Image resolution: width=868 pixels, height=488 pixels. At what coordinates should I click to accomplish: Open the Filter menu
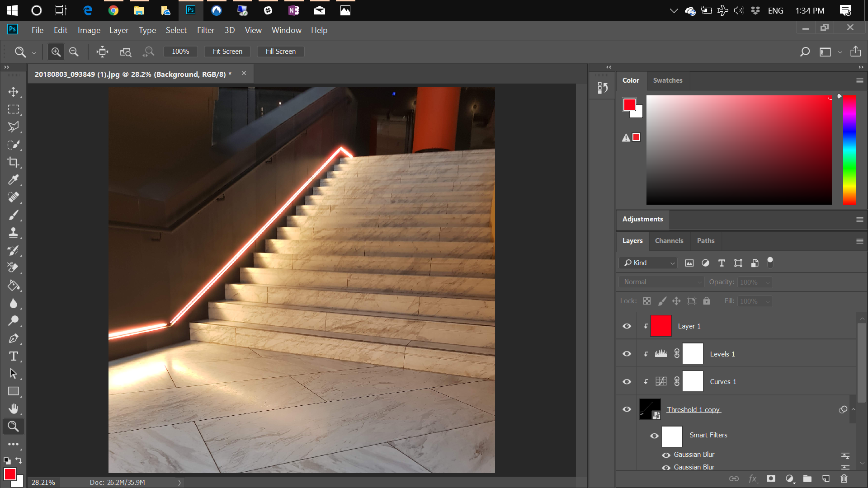pos(206,30)
